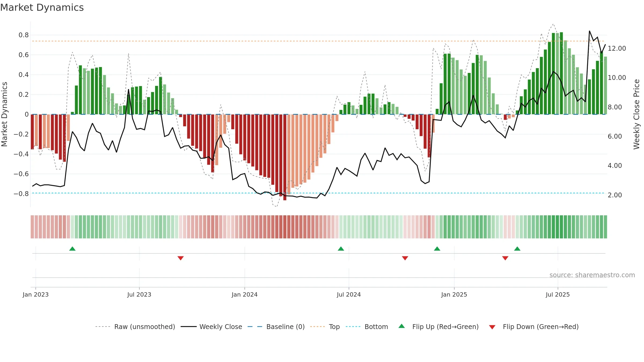This screenshot has height=362, width=644.
Task: Click the green flip-up triangle near June 2024
Action: [x=341, y=249]
